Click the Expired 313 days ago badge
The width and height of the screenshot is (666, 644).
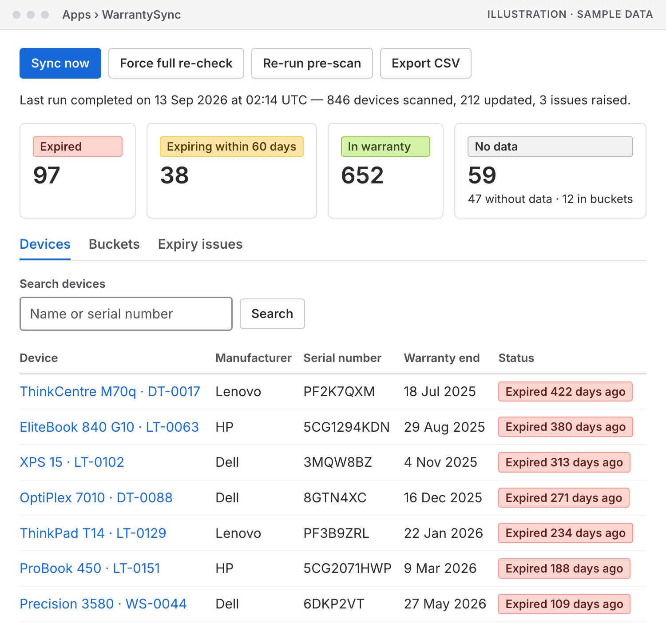[564, 462]
